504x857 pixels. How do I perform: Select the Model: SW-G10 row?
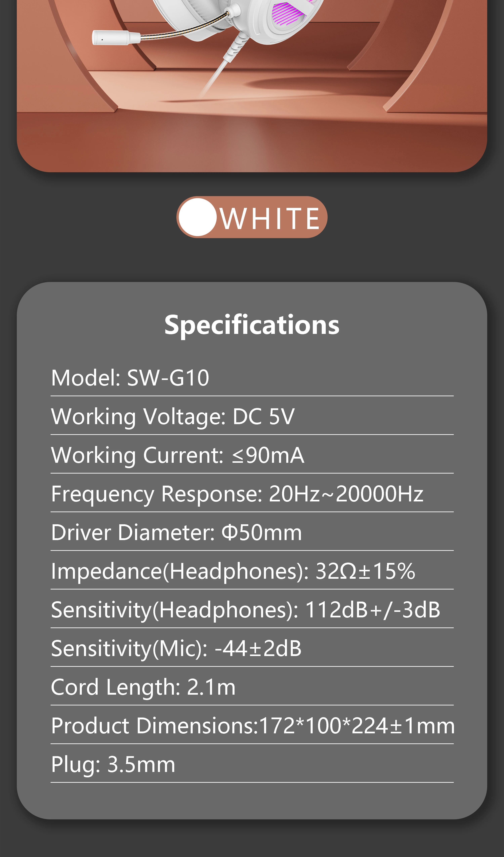point(252,378)
